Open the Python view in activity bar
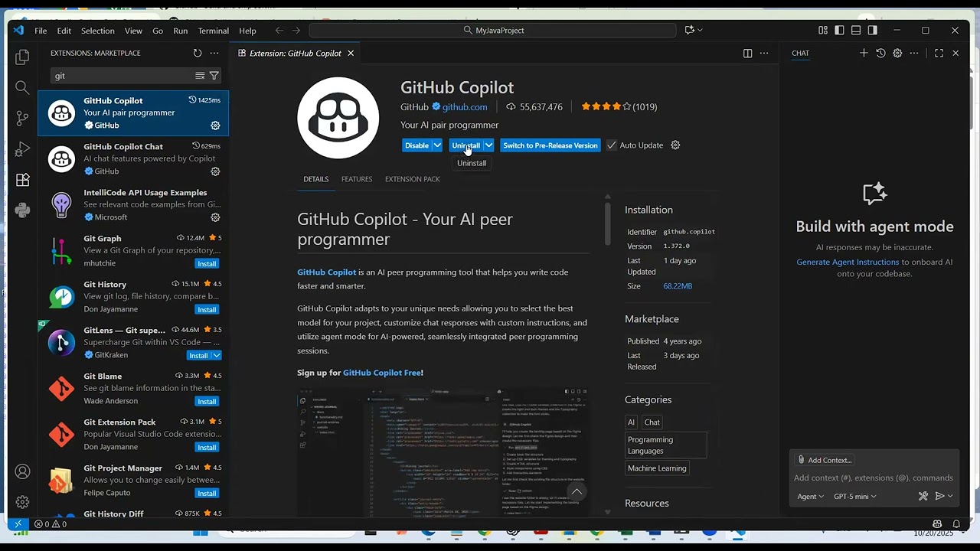The image size is (980, 551). point(22,210)
